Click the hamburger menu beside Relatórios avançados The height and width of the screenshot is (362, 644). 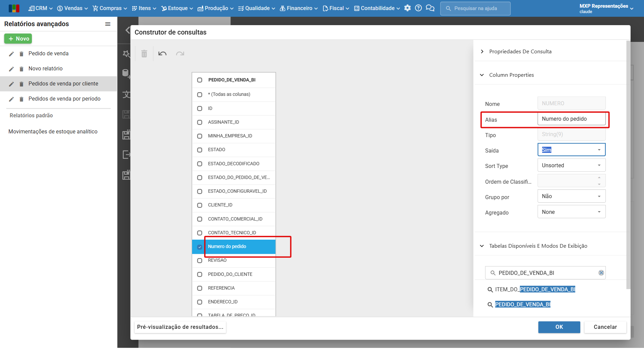(x=108, y=24)
